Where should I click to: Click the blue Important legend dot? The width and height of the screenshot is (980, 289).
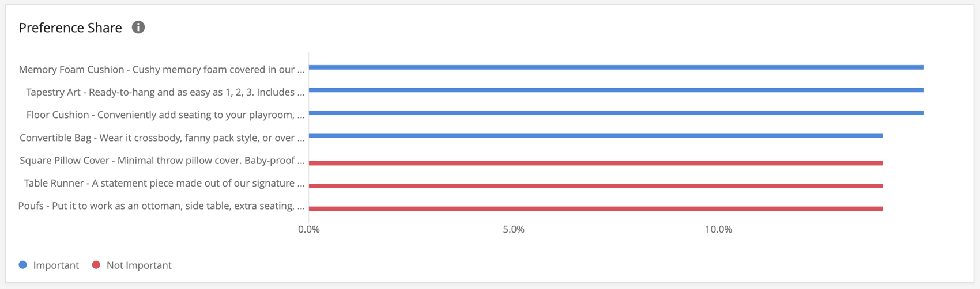coord(23,265)
